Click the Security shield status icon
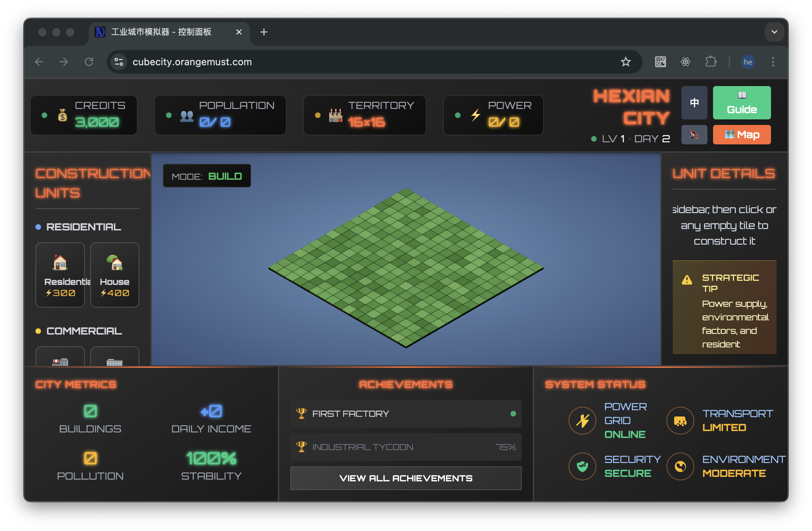The width and height of the screenshot is (812, 531). 582,466
